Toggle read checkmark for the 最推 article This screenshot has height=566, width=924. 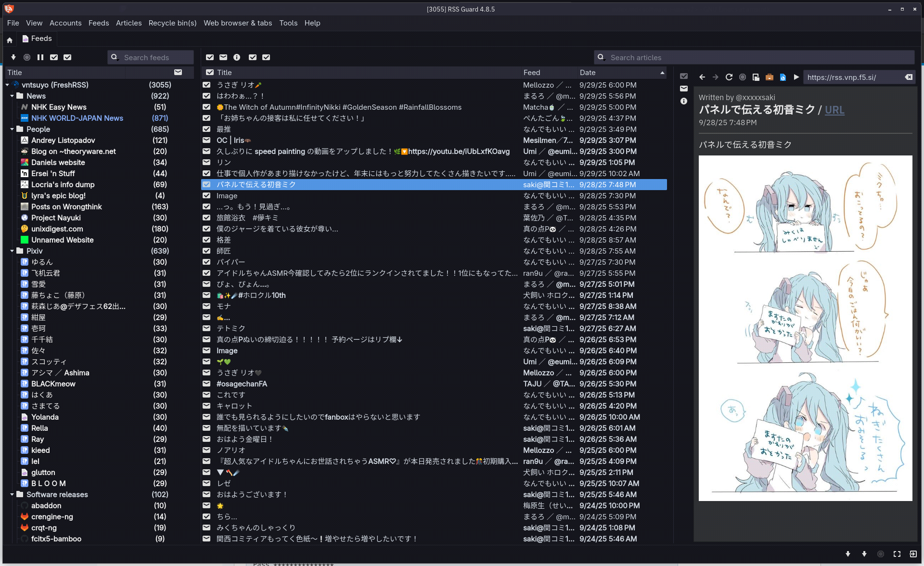[x=206, y=129]
